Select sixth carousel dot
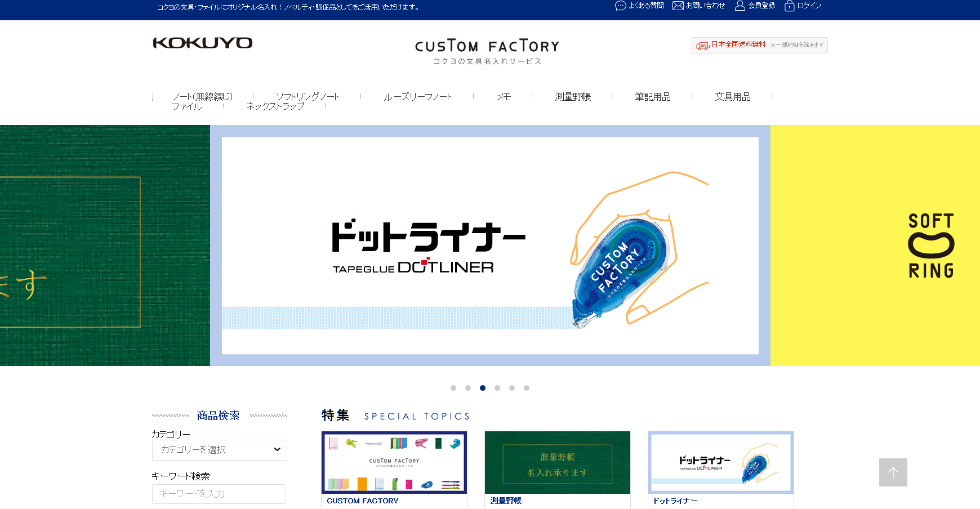 click(527, 388)
